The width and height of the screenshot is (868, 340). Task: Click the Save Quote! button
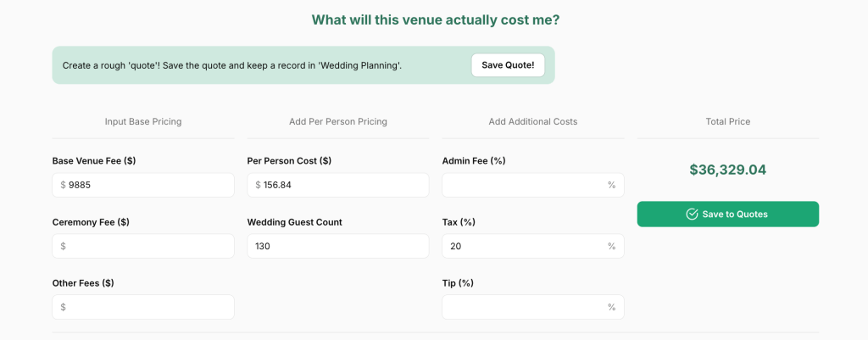[508, 65]
